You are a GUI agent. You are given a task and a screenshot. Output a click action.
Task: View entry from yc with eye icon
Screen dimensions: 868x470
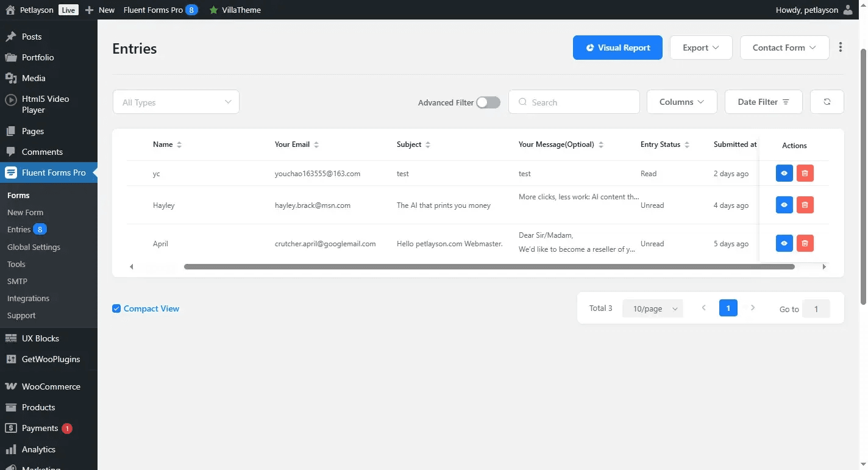coord(784,173)
